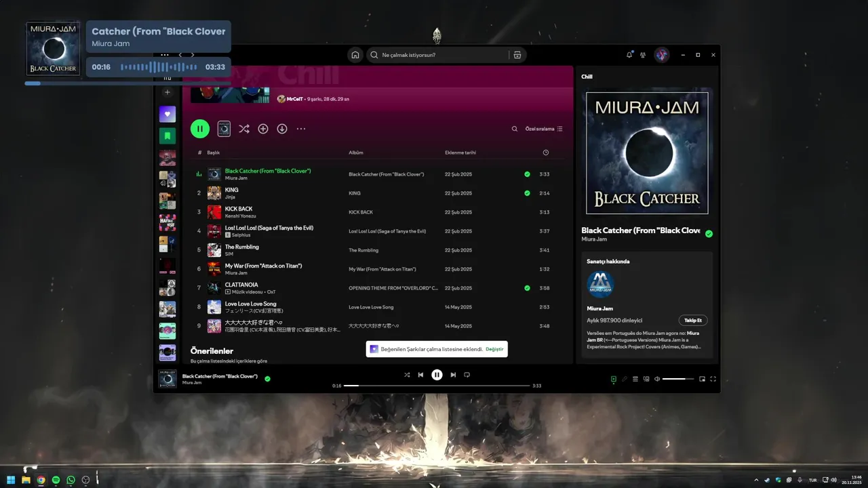This screenshot has width=868, height=488.
Task: Seek in the desktop overlay widget progress bar
Action: [x=127, y=83]
